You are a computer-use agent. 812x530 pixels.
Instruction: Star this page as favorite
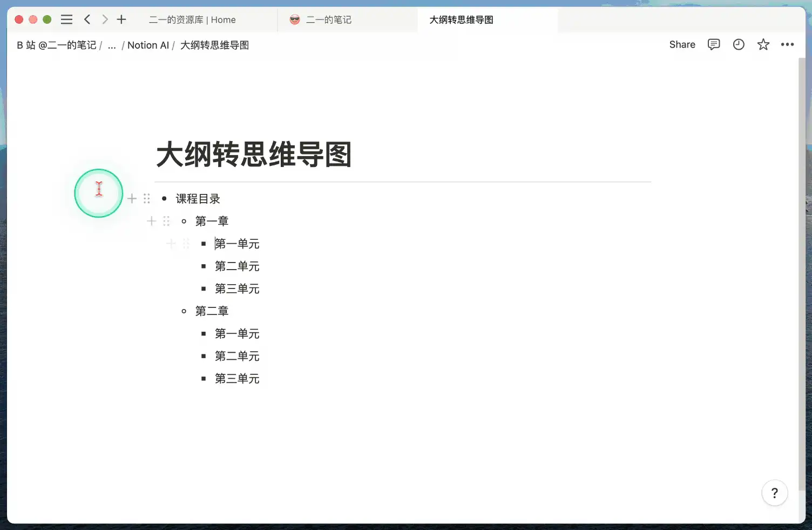[763, 45]
